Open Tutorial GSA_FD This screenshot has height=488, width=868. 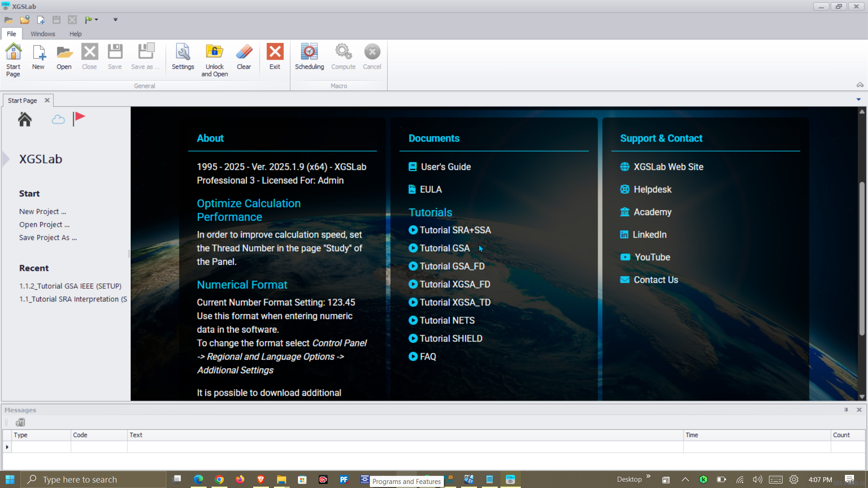point(447,266)
